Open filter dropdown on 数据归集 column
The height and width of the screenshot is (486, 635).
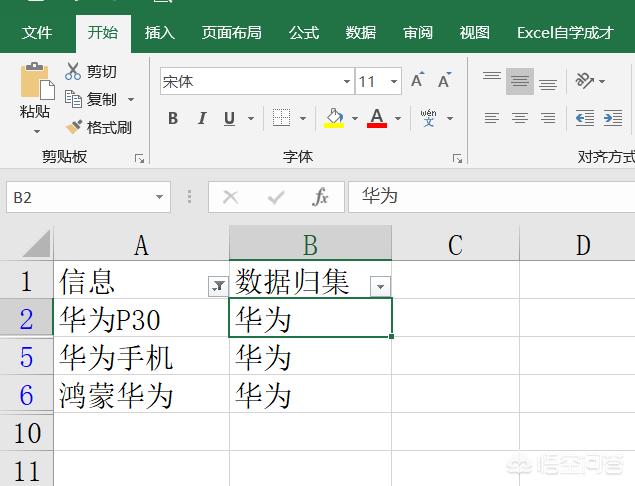[x=380, y=286]
